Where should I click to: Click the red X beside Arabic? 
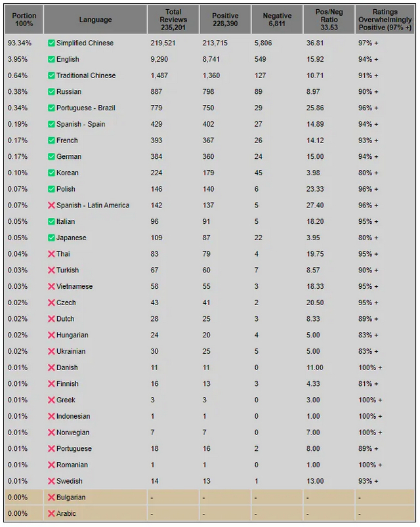coord(51,514)
